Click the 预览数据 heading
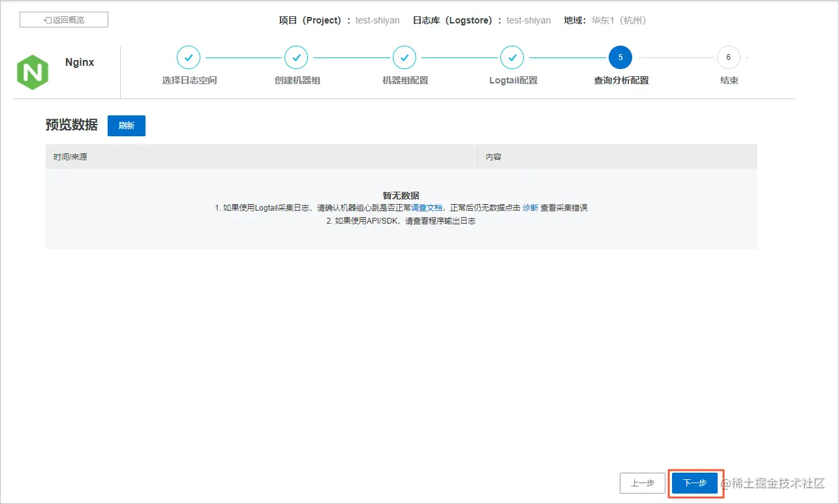Viewport: 839px width, 504px height. (x=72, y=125)
